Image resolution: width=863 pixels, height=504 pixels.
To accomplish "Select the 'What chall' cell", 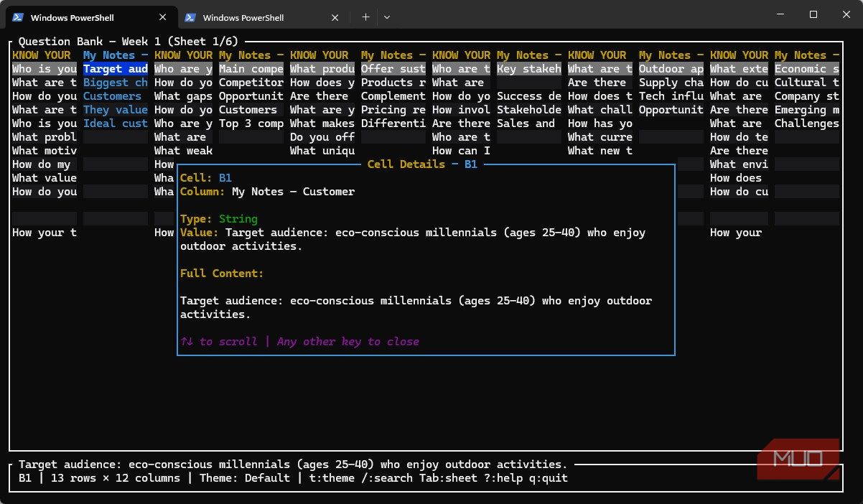I will coord(600,110).
